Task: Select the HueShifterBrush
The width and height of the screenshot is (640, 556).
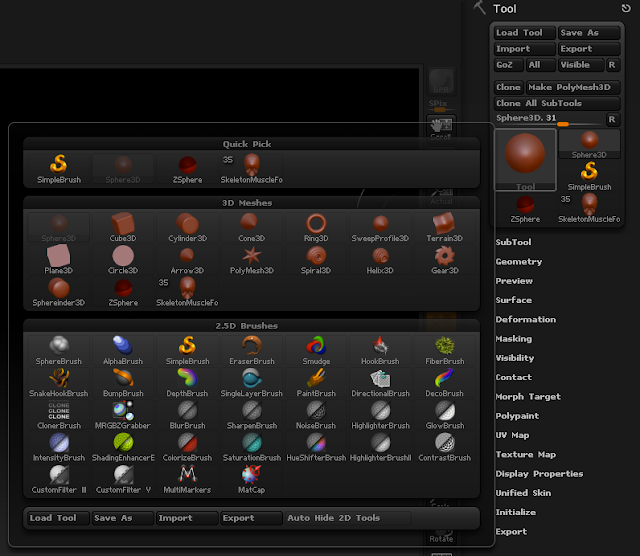Action: pos(316,447)
